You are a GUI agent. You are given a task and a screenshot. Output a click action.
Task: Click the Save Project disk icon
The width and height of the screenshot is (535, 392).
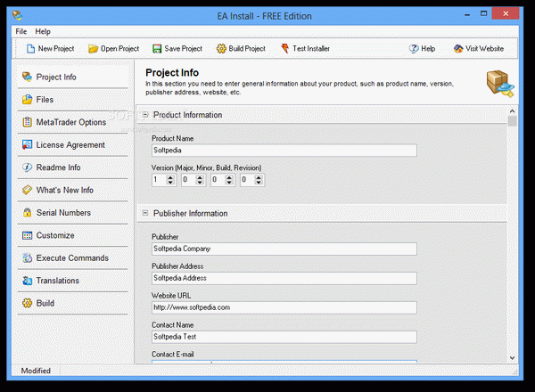(158, 49)
